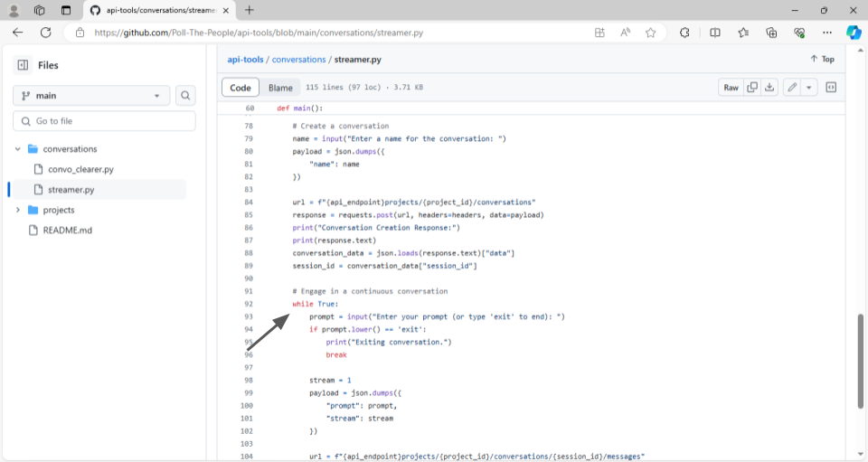The image size is (868, 462).
Task: Expand the projects folder
Action: [18, 210]
